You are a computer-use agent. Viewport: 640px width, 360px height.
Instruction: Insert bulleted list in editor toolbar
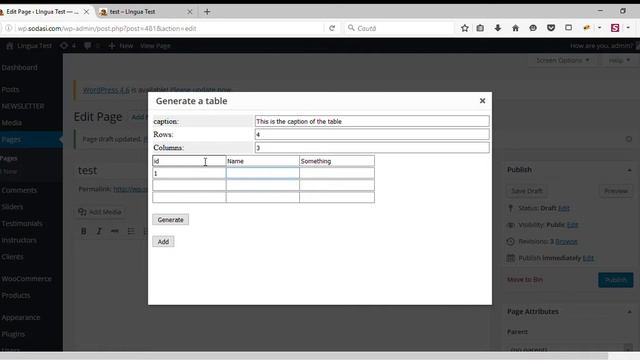pyautogui.click(x=131, y=231)
